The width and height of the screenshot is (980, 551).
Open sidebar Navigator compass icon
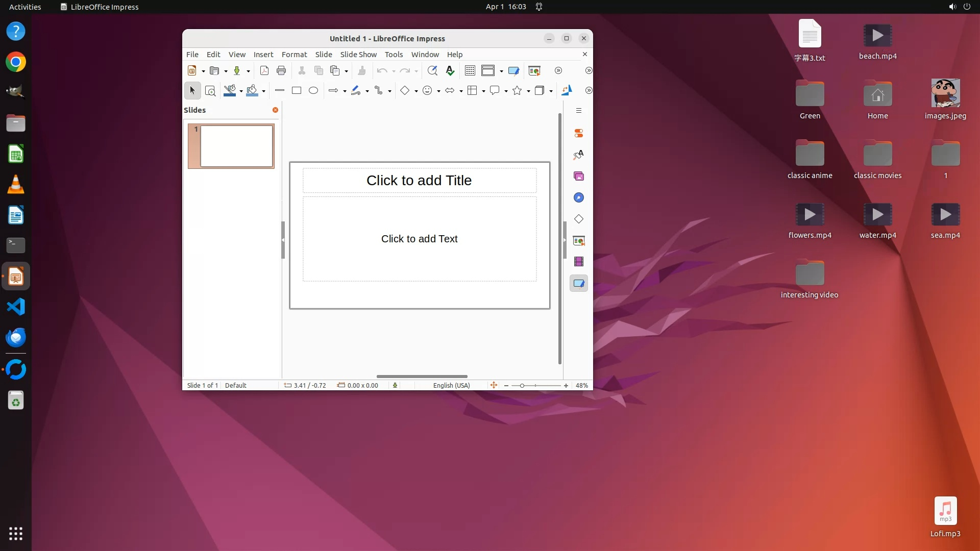pos(578,198)
